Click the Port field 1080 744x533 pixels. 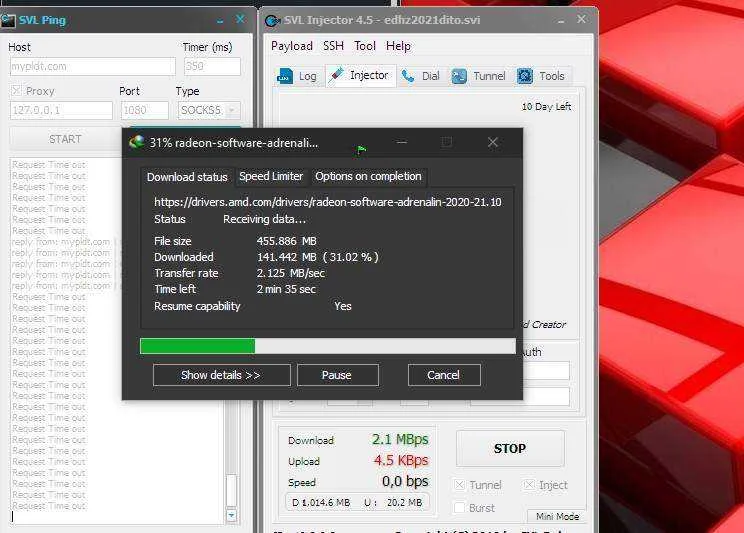[144, 110]
